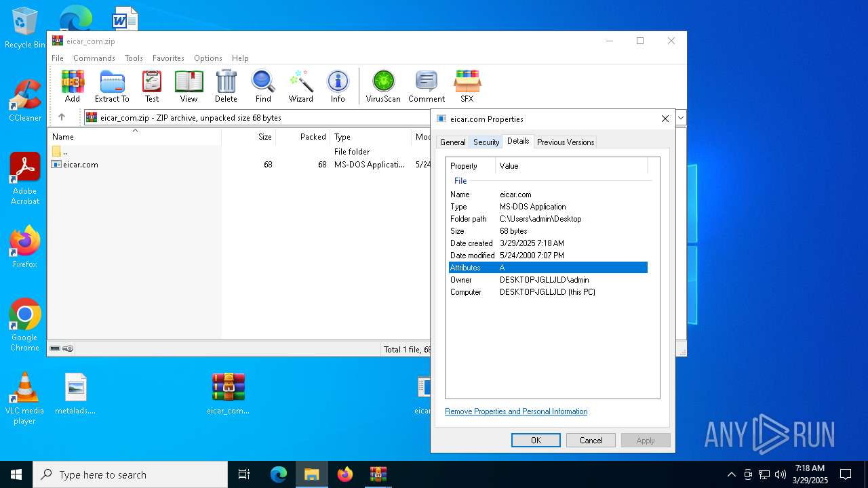The width and height of the screenshot is (868, 488).
Task: Select the Size 68 bytes property row
Action: pyautogui.click(x=548, y=231)
